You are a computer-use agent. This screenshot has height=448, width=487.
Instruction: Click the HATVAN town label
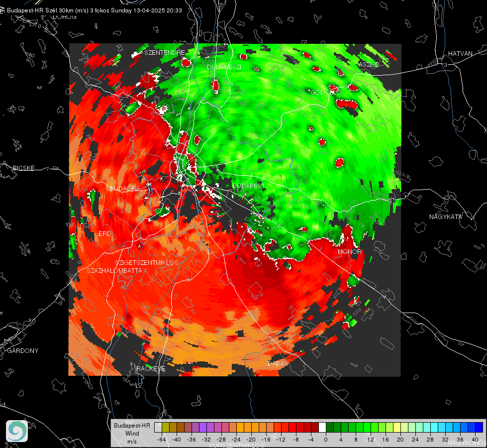[460, 53]
